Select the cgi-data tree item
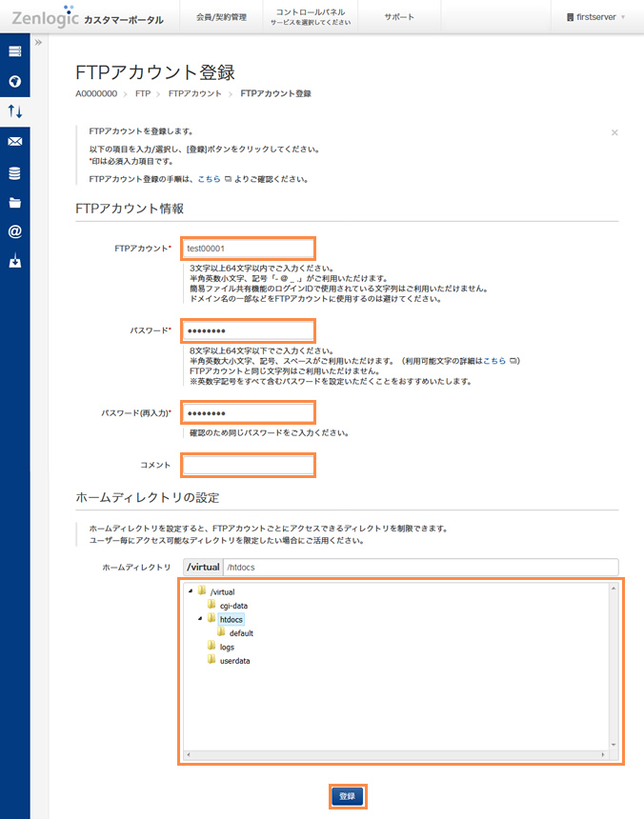644x819 pixels. coord(233,606)
